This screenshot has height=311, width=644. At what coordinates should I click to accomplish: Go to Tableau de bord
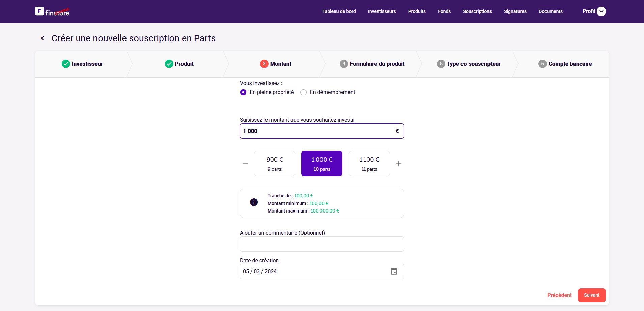339,11
